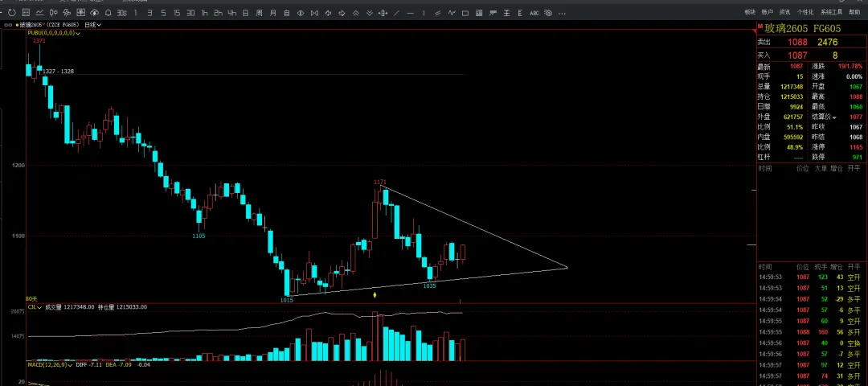Click the 1327 - 1328 gap label

(58, 72)
